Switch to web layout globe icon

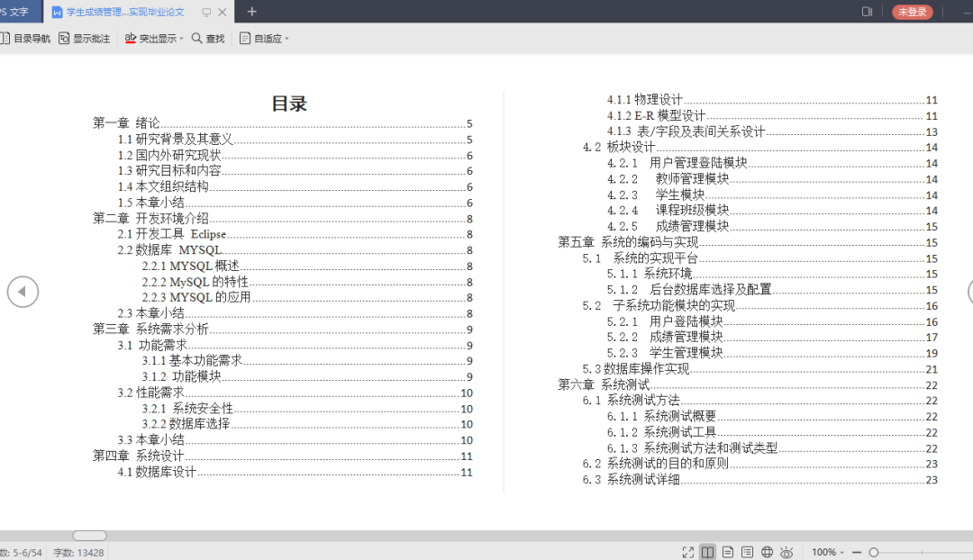tap(767, 552)
